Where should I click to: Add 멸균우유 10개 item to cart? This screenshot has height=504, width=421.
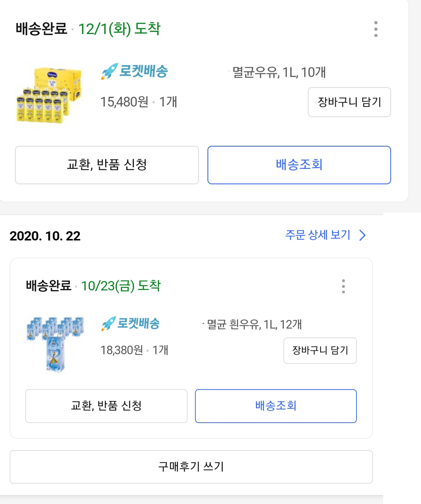(x=349, y=102)
